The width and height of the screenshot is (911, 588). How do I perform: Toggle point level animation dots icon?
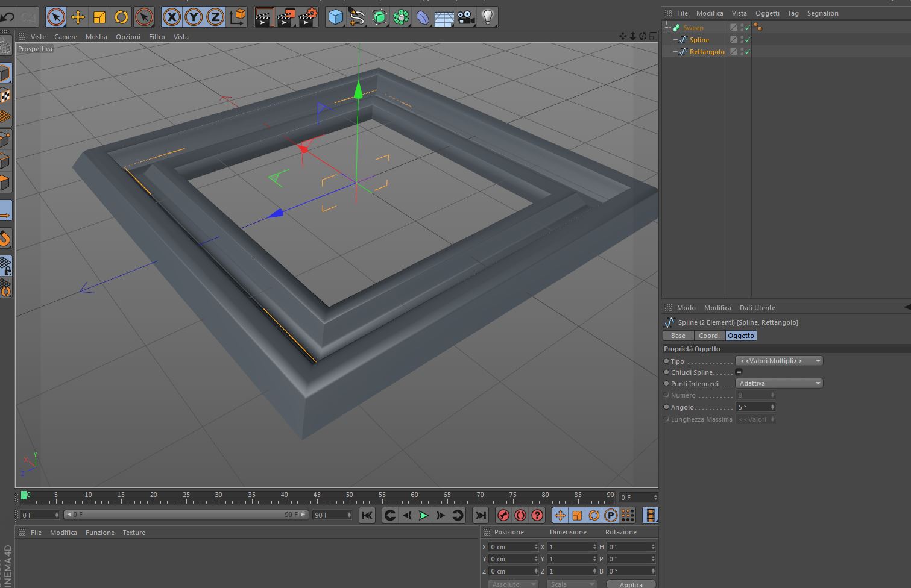pos(628,515)
